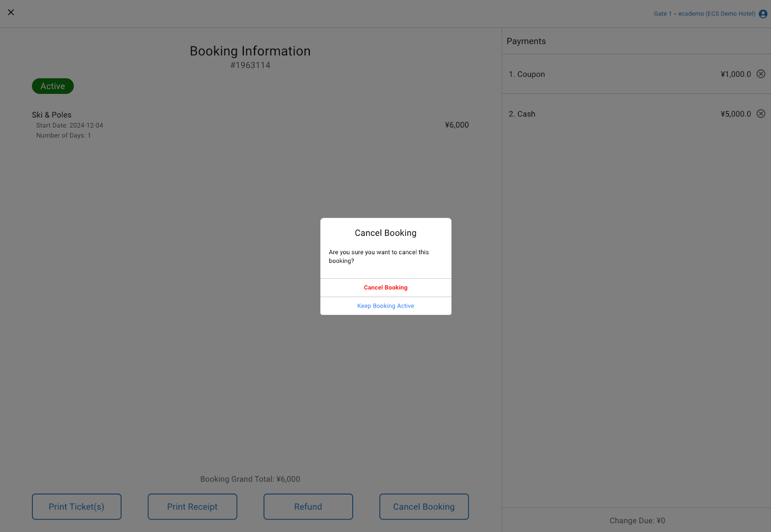Click the ¥6,000 item price
This screenshot has height=532, width=771.
pos(456,125)
